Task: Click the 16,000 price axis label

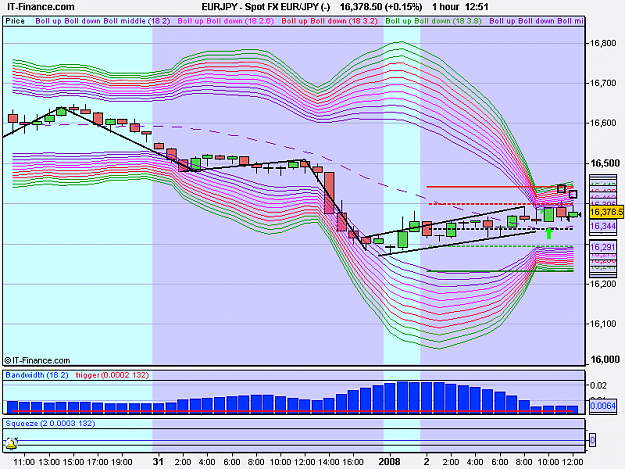Action: coord(605,359)
